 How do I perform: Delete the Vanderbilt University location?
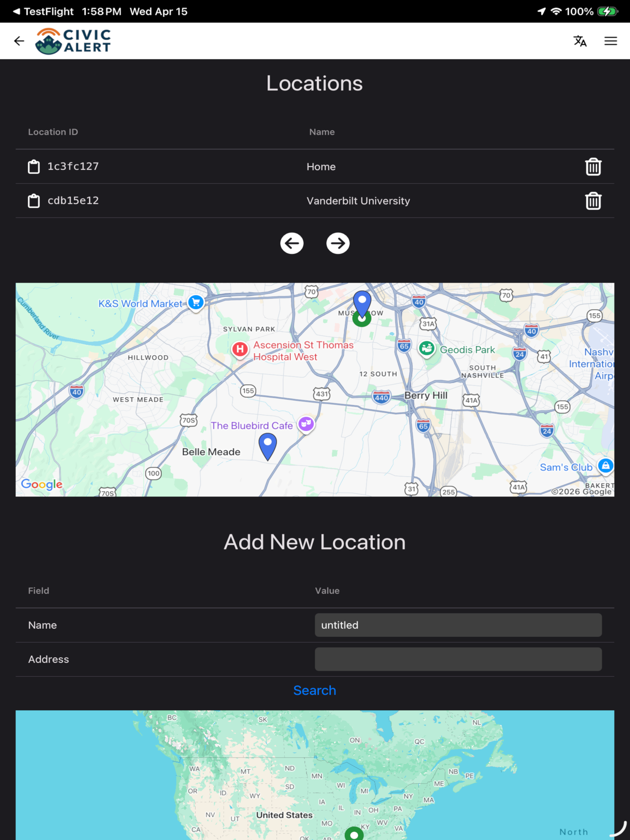(x=593, y=201)
